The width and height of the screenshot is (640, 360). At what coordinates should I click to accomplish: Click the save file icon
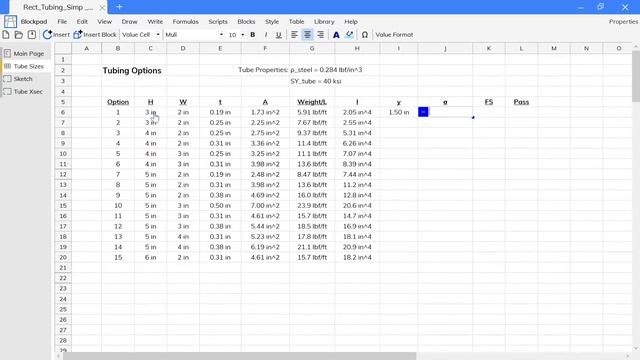point(31,35)
